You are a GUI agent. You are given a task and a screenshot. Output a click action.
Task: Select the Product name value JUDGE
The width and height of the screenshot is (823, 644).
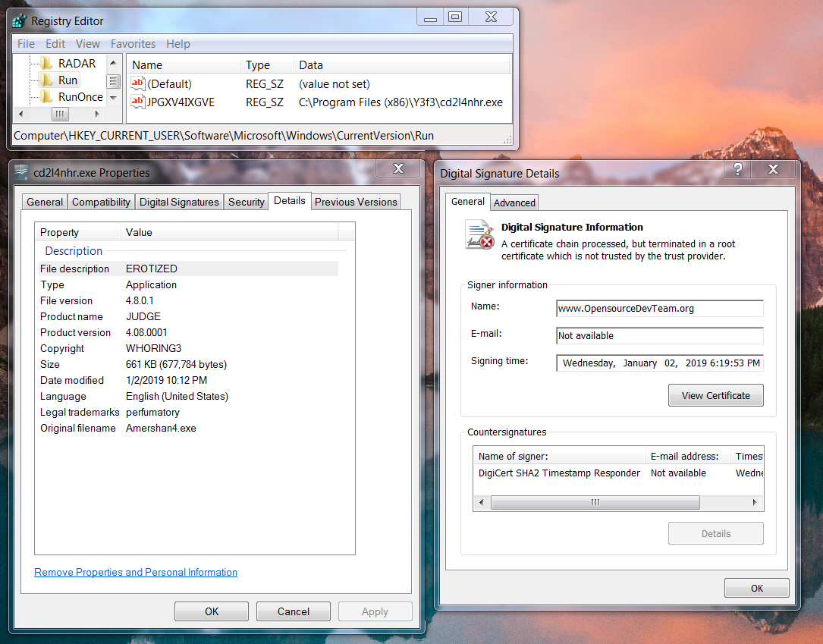tap(143, 316)
